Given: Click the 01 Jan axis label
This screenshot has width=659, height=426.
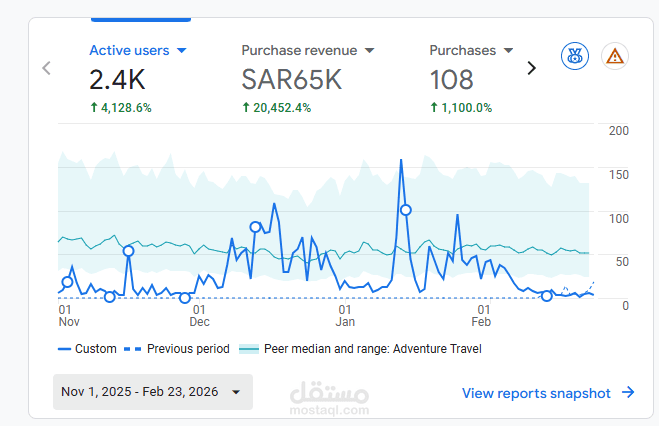Looking at the screenshot, I should pyautogui.click(x=345, y=316).
